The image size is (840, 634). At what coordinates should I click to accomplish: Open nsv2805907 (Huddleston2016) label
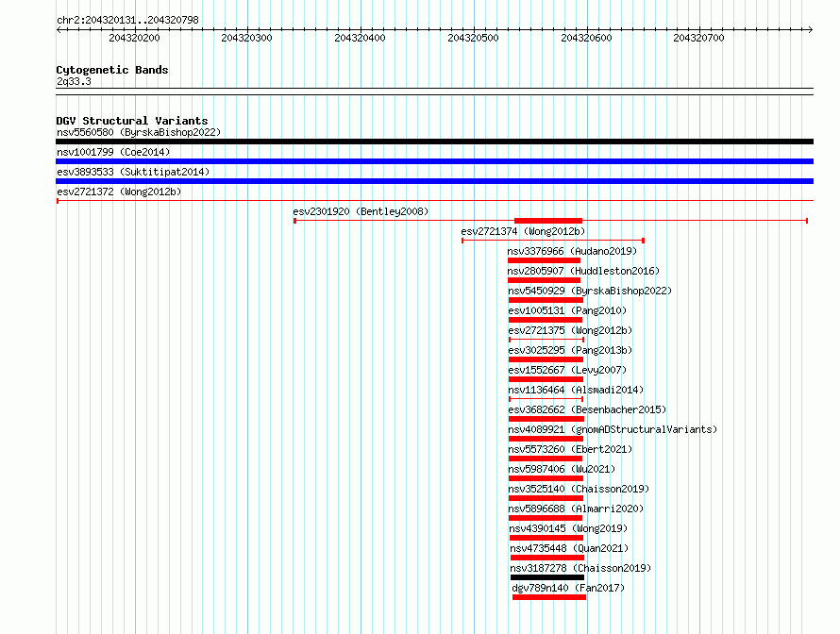point(583,271)
